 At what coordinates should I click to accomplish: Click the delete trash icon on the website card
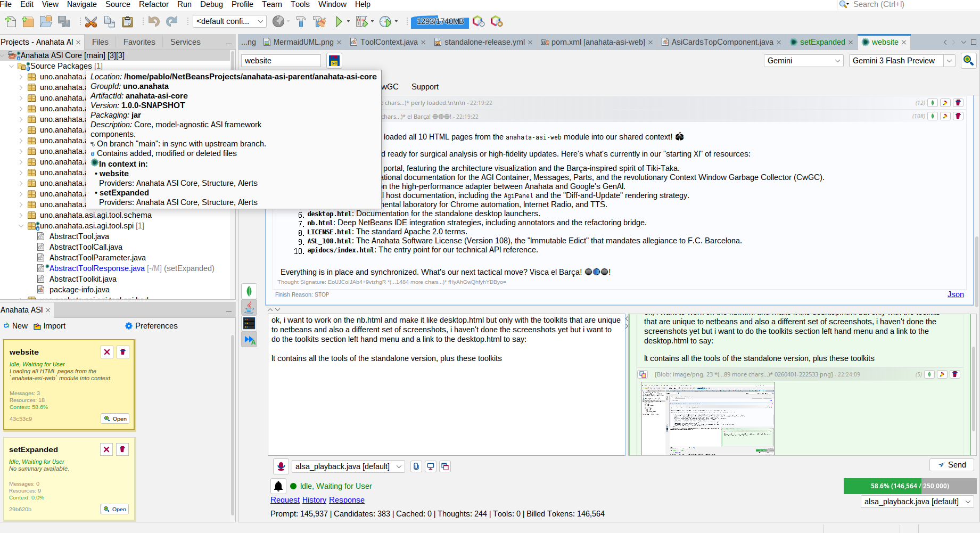(x=122, y=352)
